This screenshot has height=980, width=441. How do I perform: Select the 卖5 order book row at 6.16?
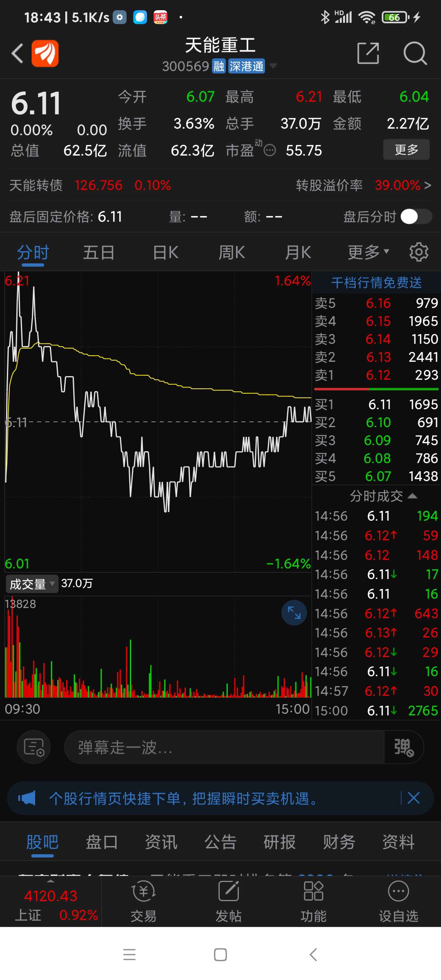(376, 303)
